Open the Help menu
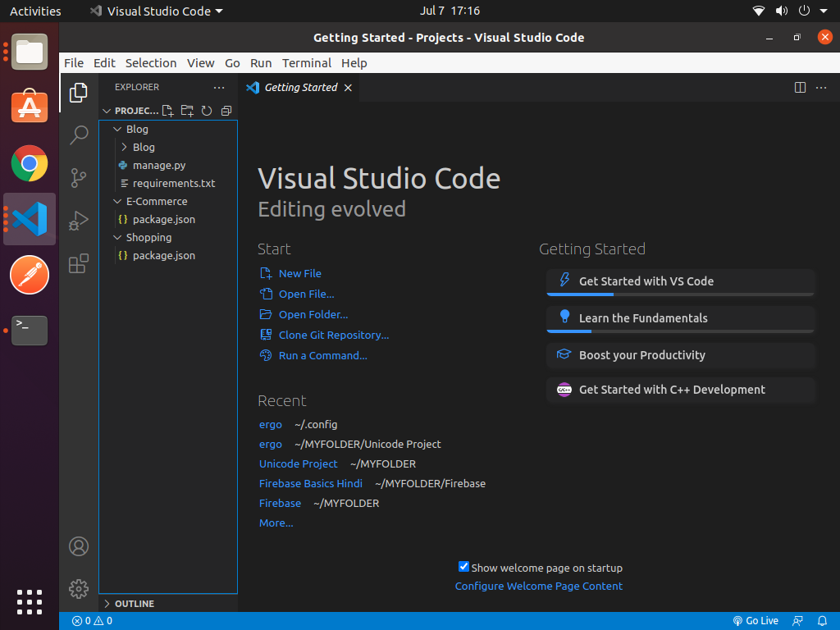 point(354,63)
